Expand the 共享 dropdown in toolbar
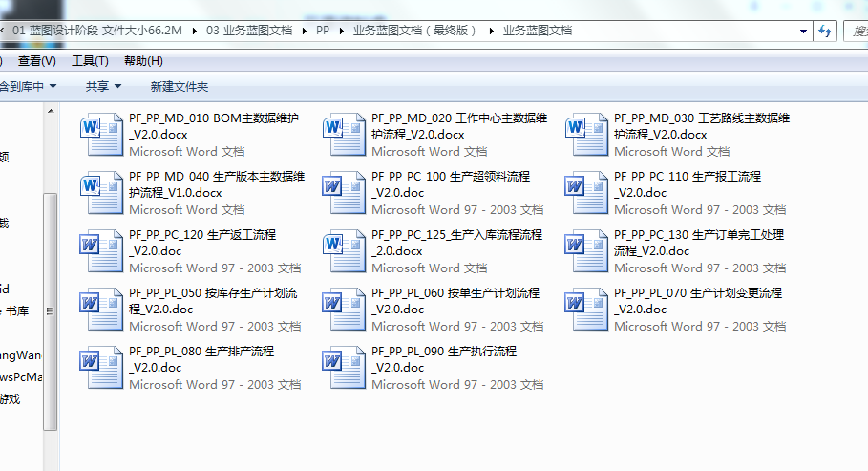 point(103,86)
